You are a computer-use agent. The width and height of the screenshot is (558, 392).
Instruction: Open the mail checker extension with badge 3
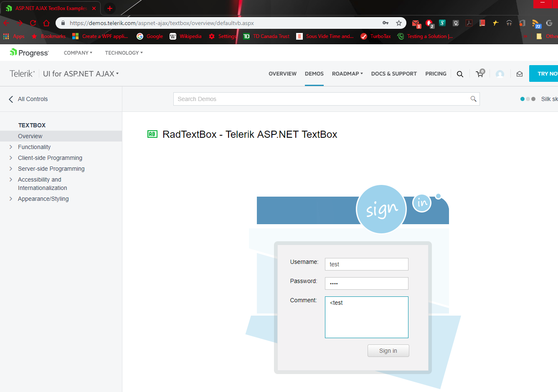[416, 23]
